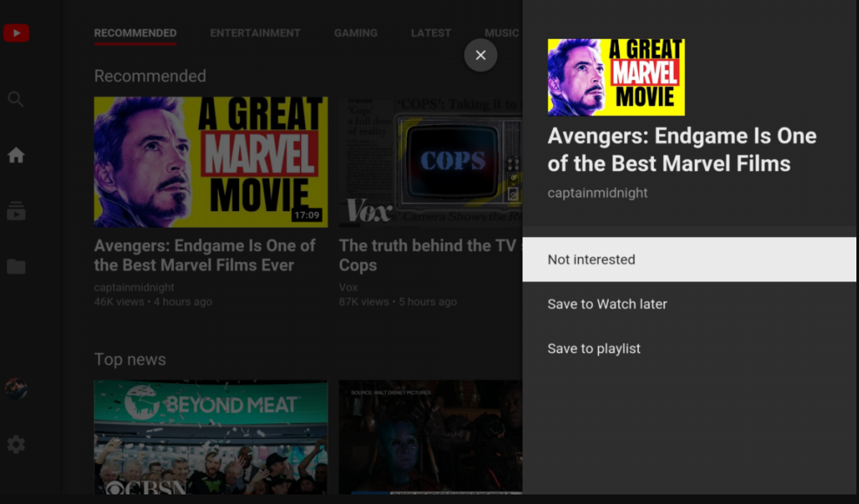The width and height of the screenshot is (859, 504).
Task: Click the '87K views • 5 hours ago' text
Action: pyautogui.click(x=397, y=302)
